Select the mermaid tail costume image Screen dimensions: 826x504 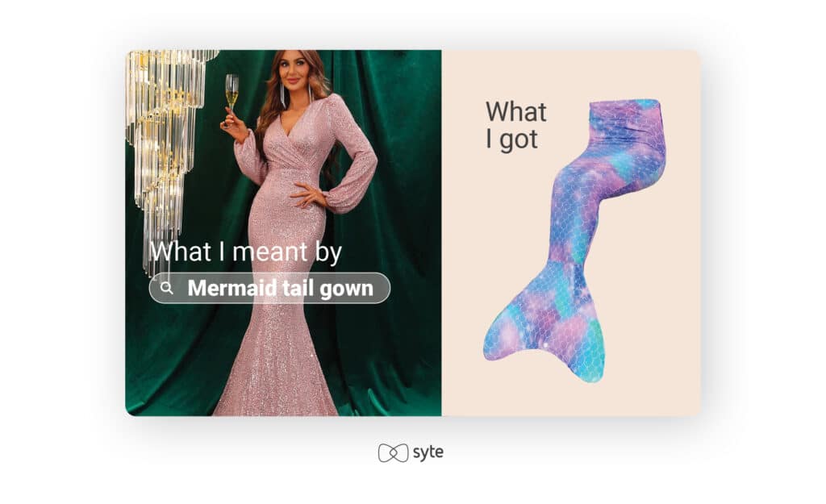click(x=574, y=240)
